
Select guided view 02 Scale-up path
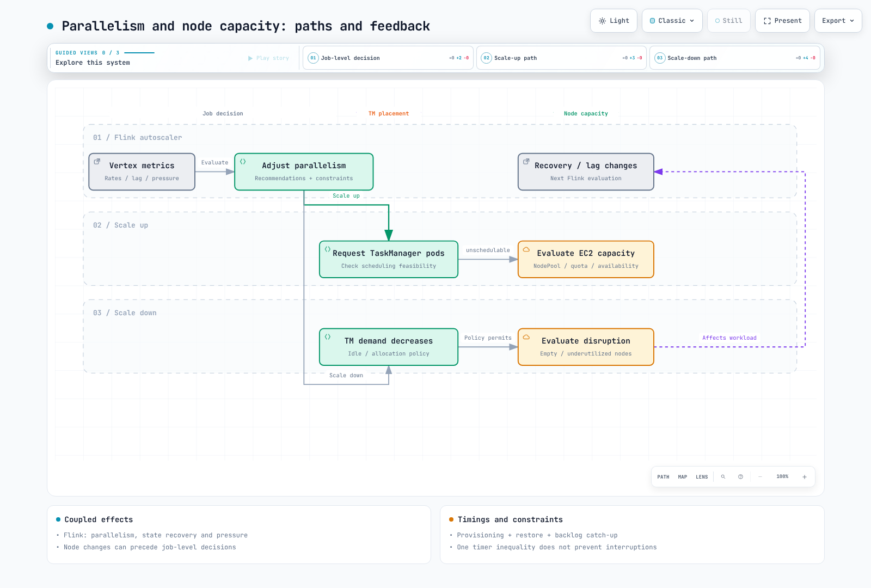pyautogui.click(x=561, y=58)
